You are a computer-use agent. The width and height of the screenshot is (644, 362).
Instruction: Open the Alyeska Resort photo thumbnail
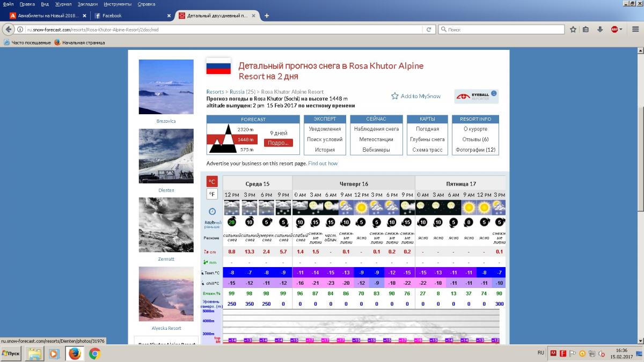pyautogui.click(x=166, y=294)
